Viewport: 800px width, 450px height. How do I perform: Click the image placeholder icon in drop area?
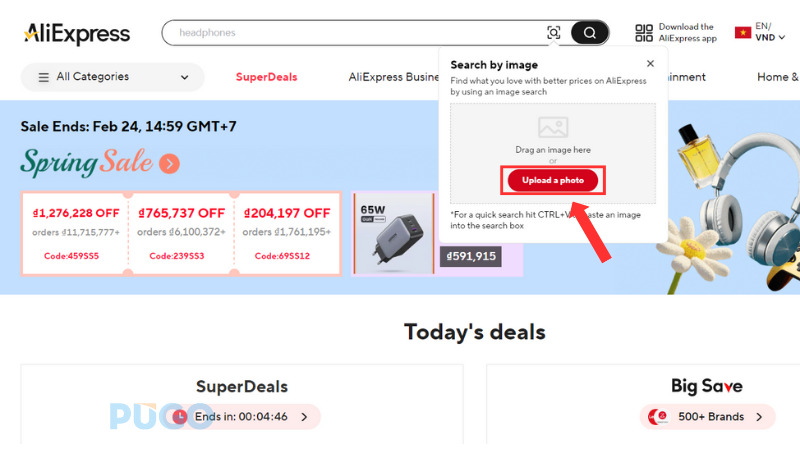553,128
